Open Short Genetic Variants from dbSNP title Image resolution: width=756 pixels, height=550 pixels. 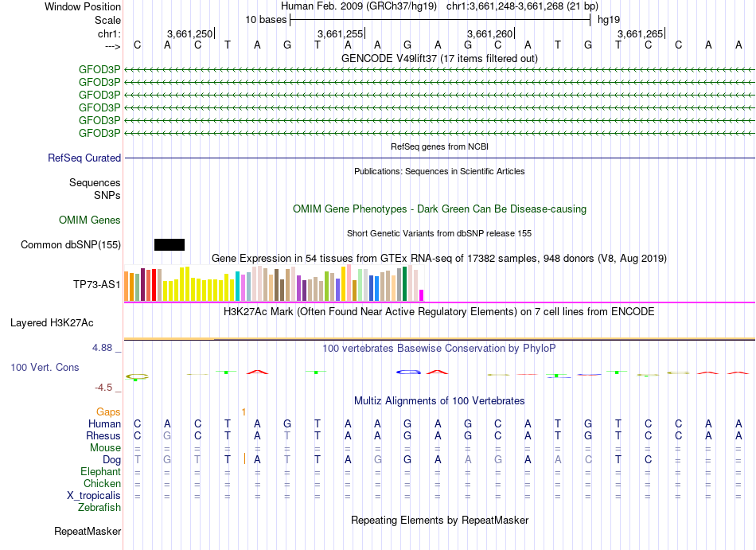[x=439, y=233]
